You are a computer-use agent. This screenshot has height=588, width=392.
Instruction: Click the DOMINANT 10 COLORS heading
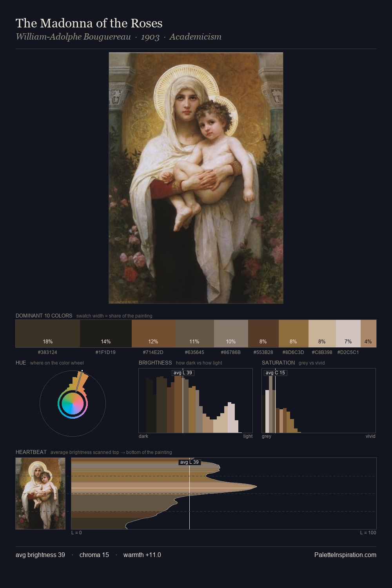(44, 316)
